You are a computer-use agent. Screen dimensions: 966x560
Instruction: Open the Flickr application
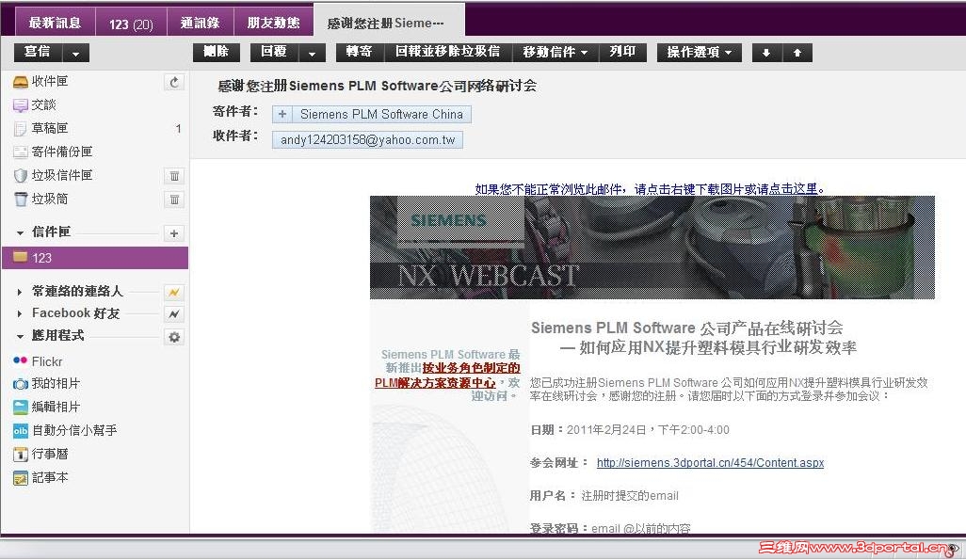[38, 361]
